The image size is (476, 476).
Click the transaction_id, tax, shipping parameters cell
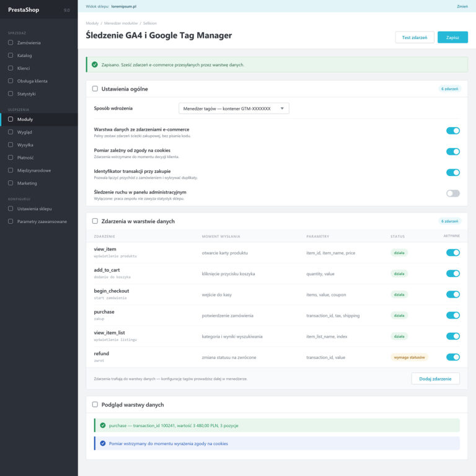click(333, 315)
